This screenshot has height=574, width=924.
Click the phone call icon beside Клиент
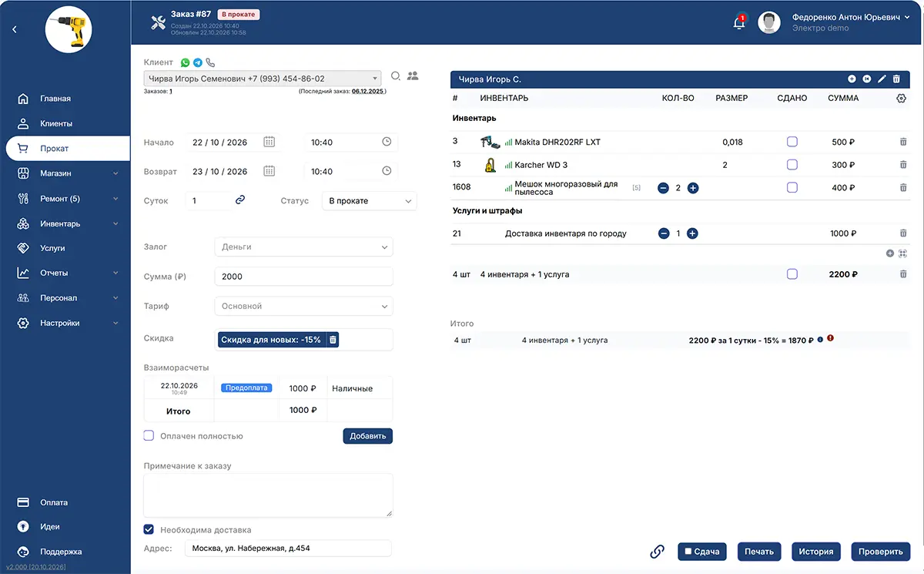pos(210,62)
